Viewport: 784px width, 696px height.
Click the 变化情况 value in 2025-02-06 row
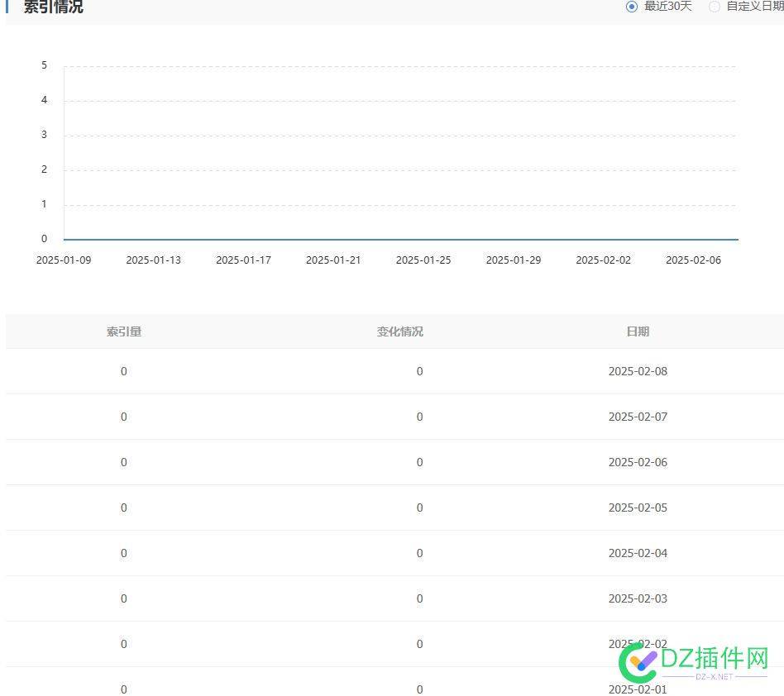419,462
